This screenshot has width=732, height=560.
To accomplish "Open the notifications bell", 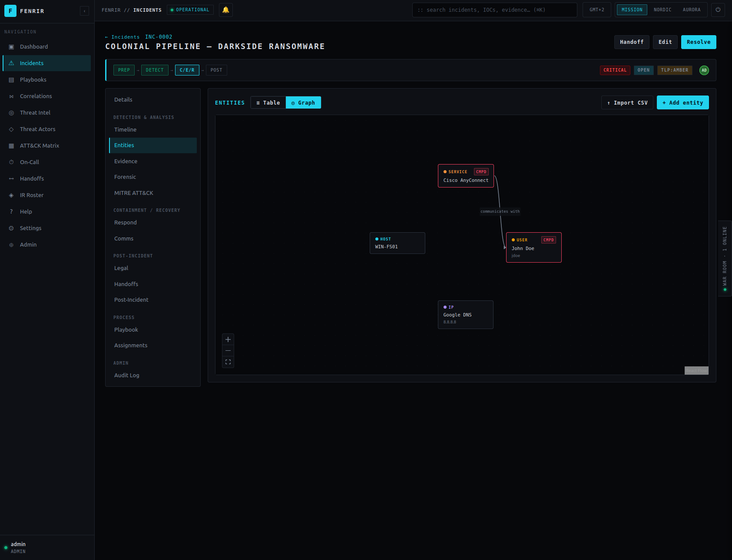I will tap(226, 10).
